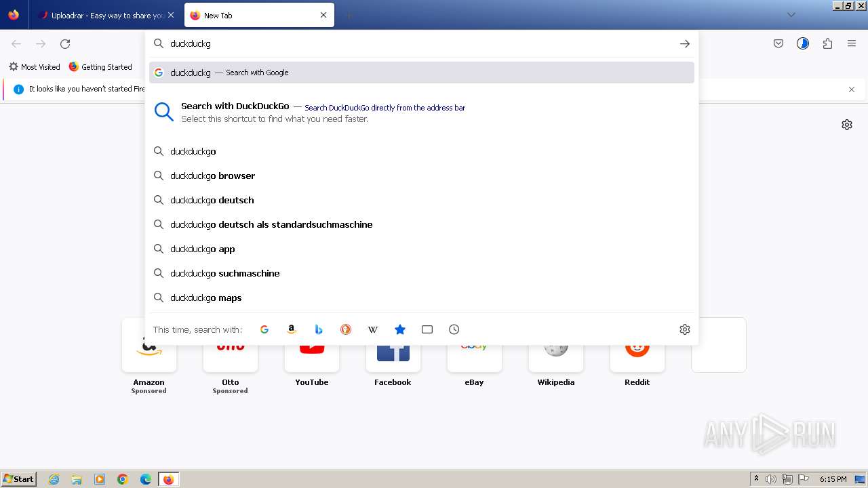Personalize new tab gear icon
The image size is (868, 488).
pyautogui.click(x=847, y=125)
